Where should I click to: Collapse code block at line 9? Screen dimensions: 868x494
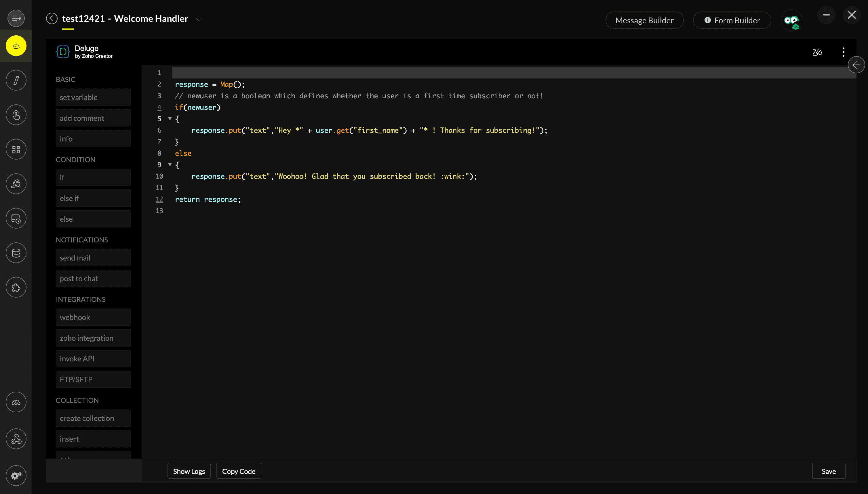pos(170,165)
